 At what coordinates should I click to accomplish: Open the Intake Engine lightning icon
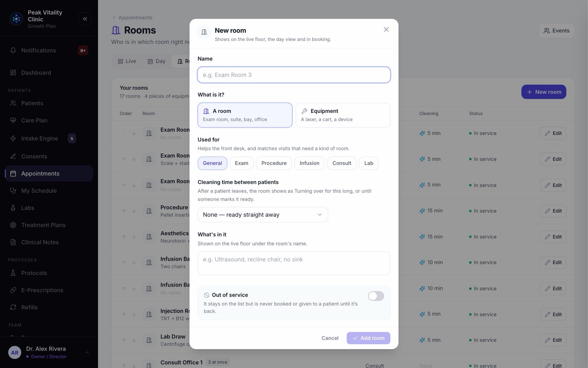pyautogui.click(x=13, y=138)
